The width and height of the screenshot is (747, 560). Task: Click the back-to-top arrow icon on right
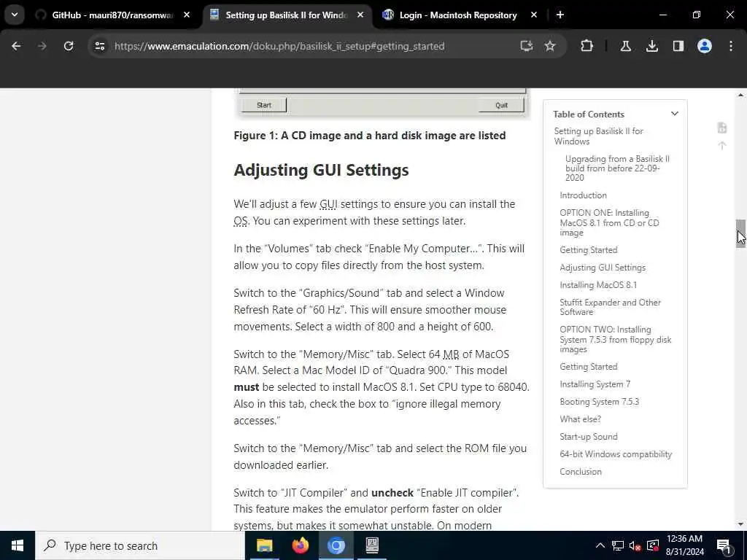click(722, 146)
